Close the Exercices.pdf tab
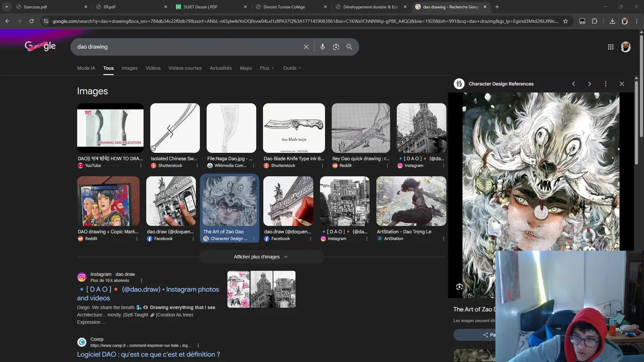The height and width of the screenshot is (362, 644). (x=86, y=7)
